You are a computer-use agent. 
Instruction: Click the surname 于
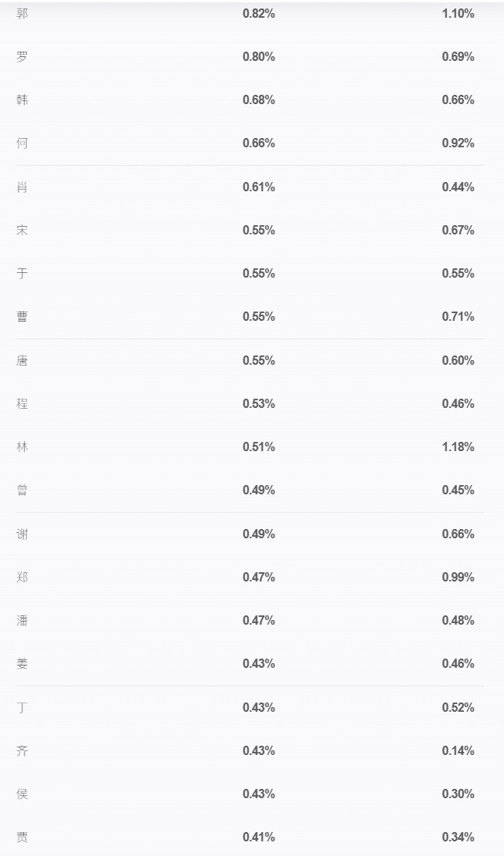coord(22,274)
